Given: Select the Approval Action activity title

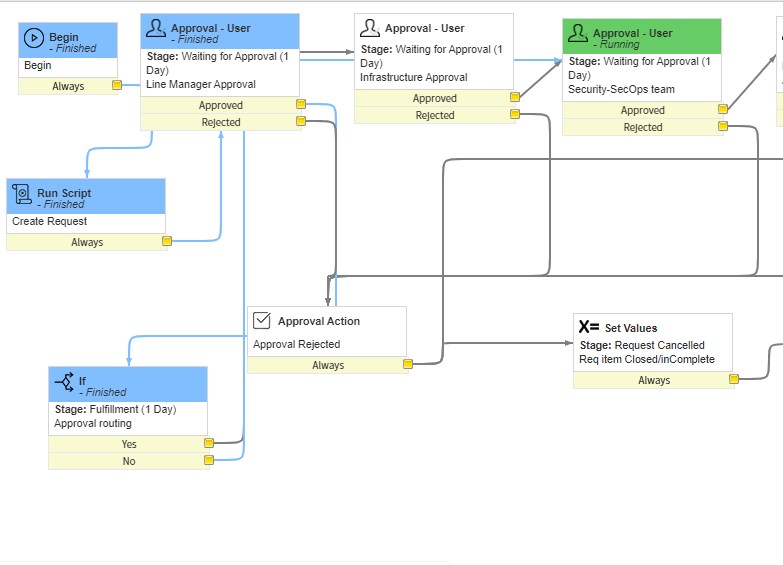Looking at the screenshot, I should point(319,321).
